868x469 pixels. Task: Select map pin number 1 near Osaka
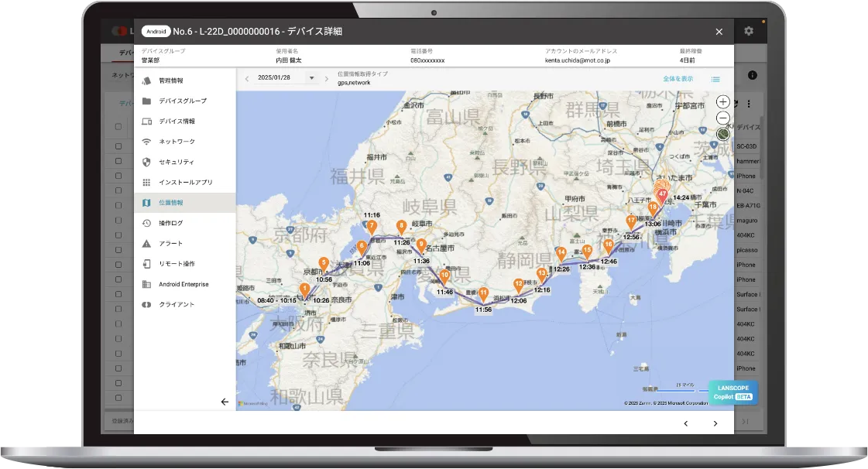304,291
